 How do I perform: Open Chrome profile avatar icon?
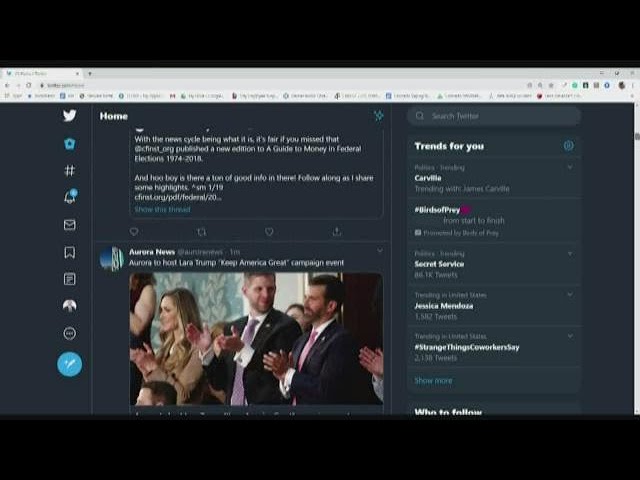(x=622, y=85)
